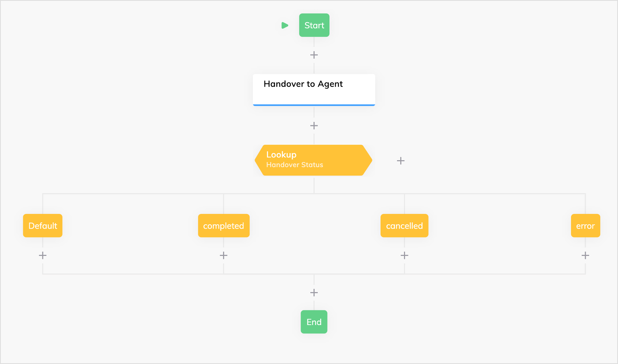
Task: Add node between Start and Handover to Agent
Action: 314,55
